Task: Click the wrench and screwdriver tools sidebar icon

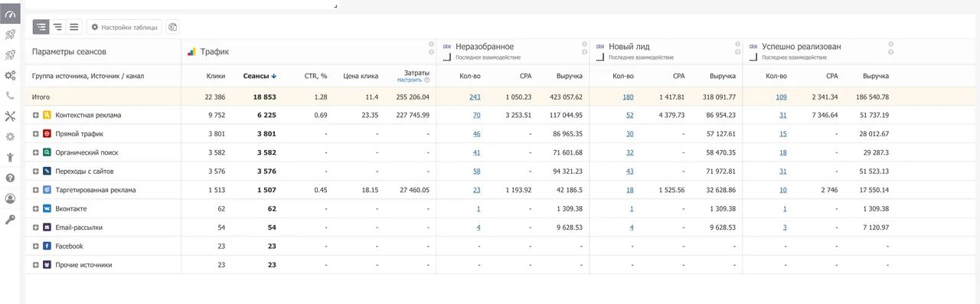Action: tap(10, 116)
